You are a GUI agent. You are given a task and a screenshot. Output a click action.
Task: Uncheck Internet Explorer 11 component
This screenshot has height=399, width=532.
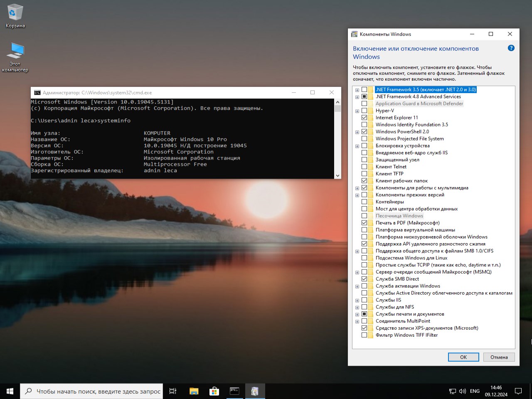365,118
